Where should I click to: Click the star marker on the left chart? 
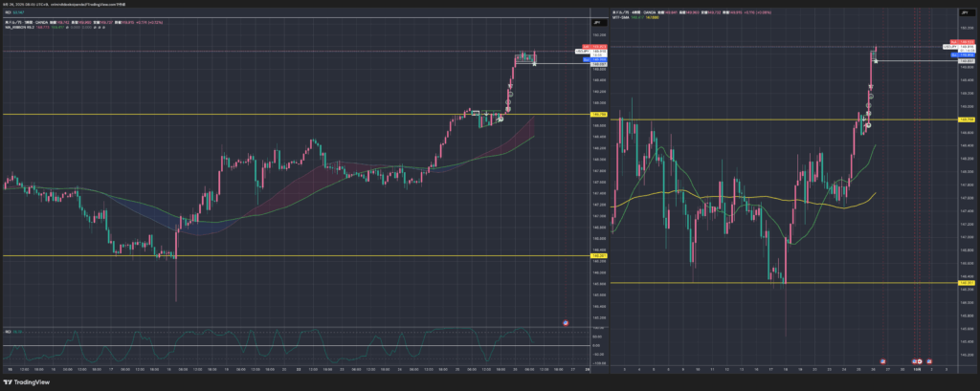[534, 62]
